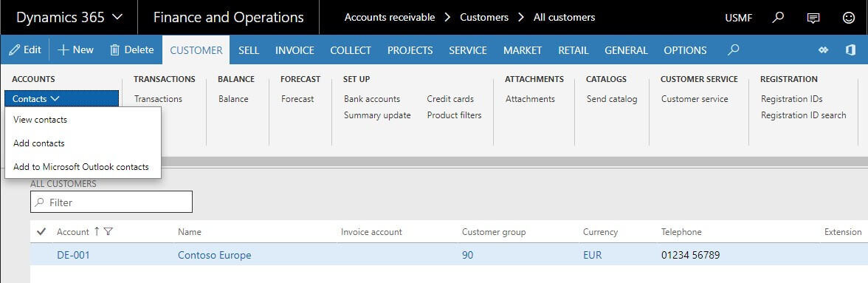The width and height of the screenshot is (868, 283).
Task: Click the Account column filter funnel icon
Action: (108, 231)
